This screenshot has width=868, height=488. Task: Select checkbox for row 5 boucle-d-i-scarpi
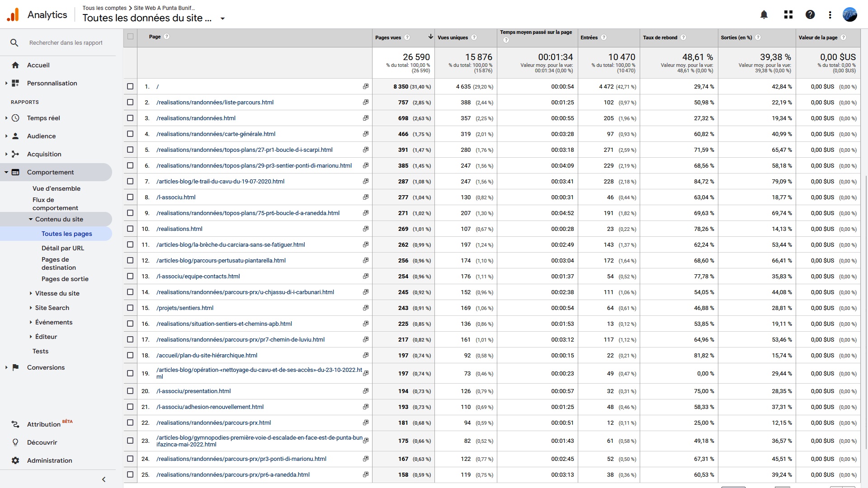(130, 150)
